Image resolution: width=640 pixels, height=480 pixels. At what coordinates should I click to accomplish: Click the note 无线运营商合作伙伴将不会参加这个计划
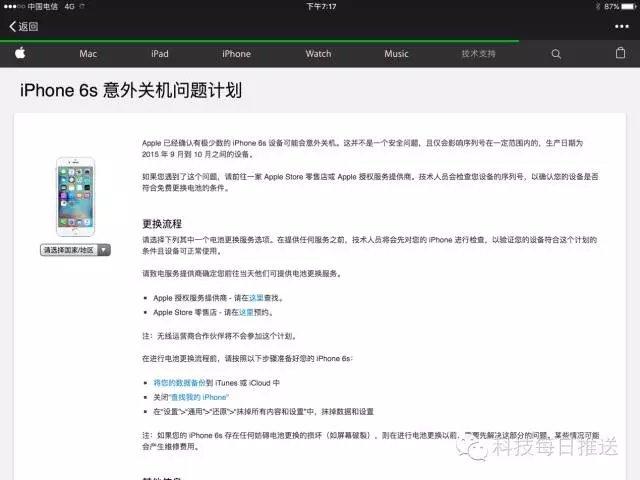click(220, 336)
